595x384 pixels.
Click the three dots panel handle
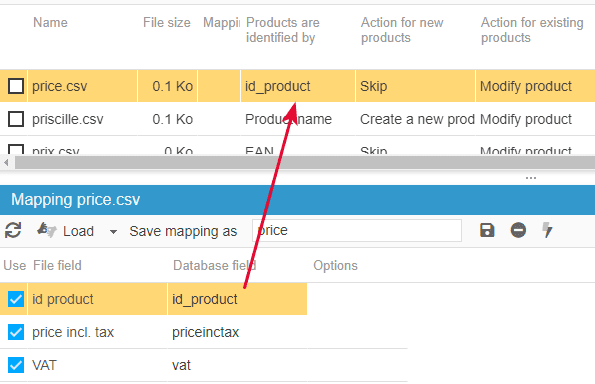(531, 178)
